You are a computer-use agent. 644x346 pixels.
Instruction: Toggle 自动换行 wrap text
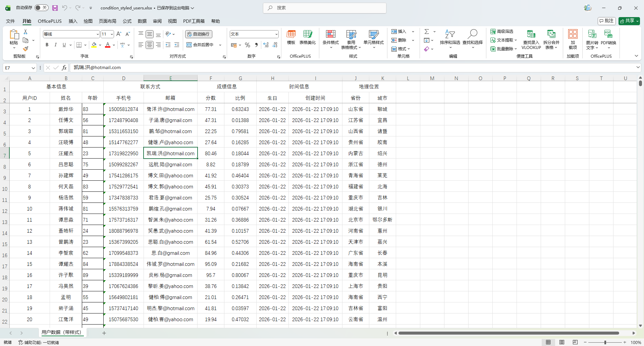tap(199, 34)
